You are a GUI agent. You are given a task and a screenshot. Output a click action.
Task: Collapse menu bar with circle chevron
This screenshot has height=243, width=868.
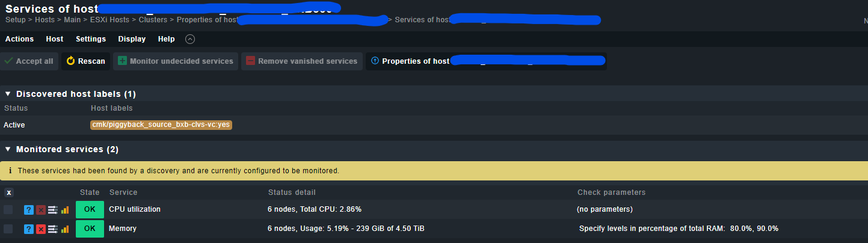[x=190, y=39]
